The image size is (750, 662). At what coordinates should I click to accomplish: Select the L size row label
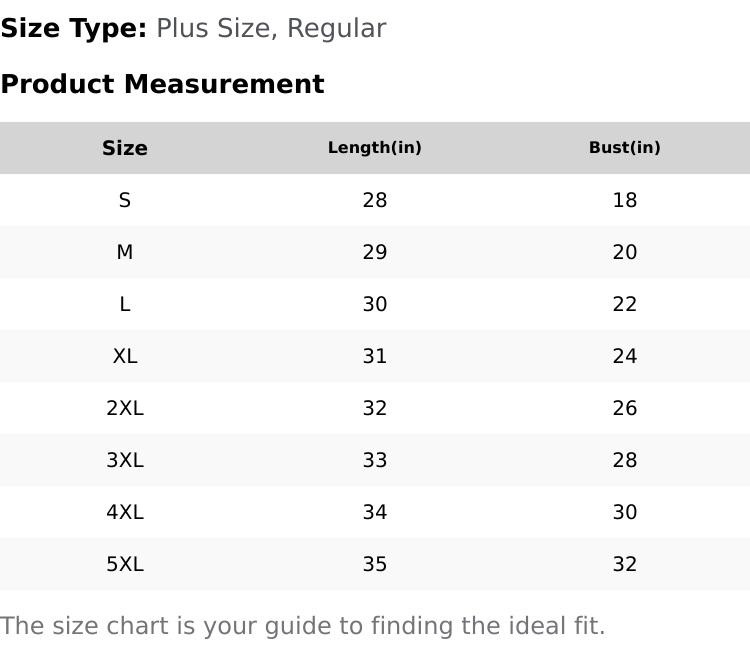click(125, 304)
